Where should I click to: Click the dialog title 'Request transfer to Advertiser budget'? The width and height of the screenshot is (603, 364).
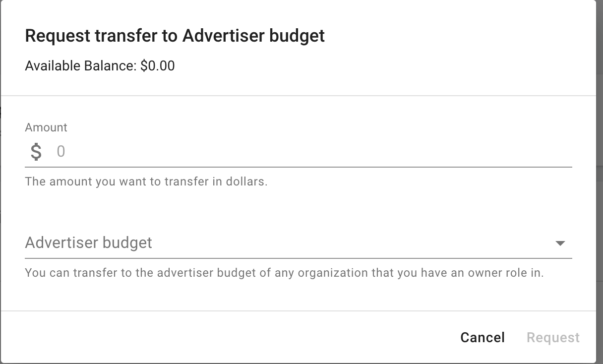[x=175, y=36]
